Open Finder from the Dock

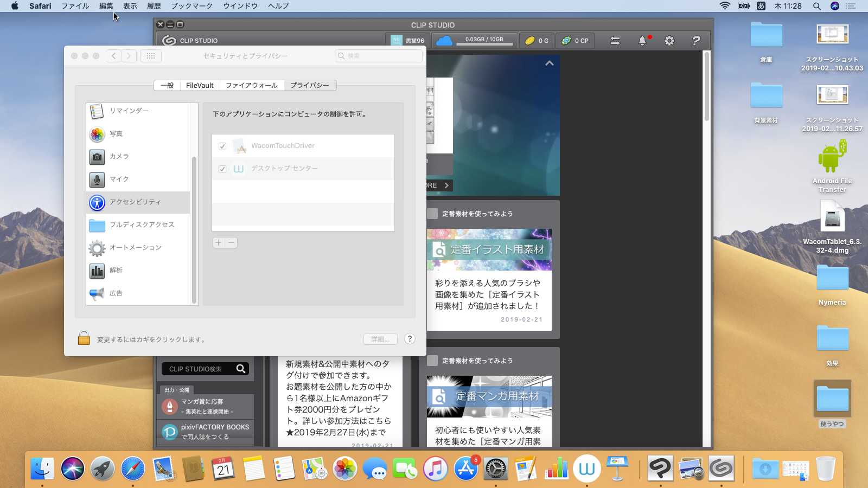coord(42,468)
